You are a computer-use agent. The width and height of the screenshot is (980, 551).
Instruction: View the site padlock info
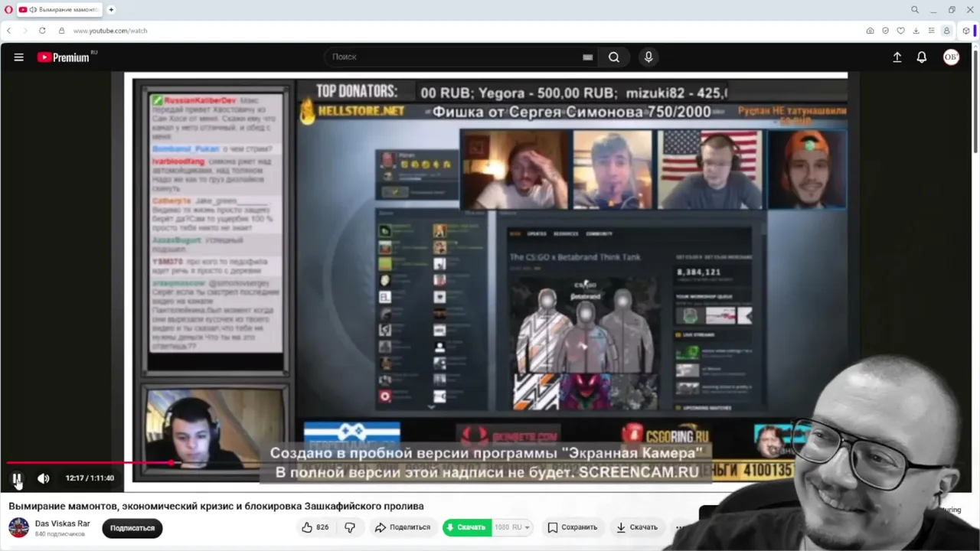[x=61, y=31]
